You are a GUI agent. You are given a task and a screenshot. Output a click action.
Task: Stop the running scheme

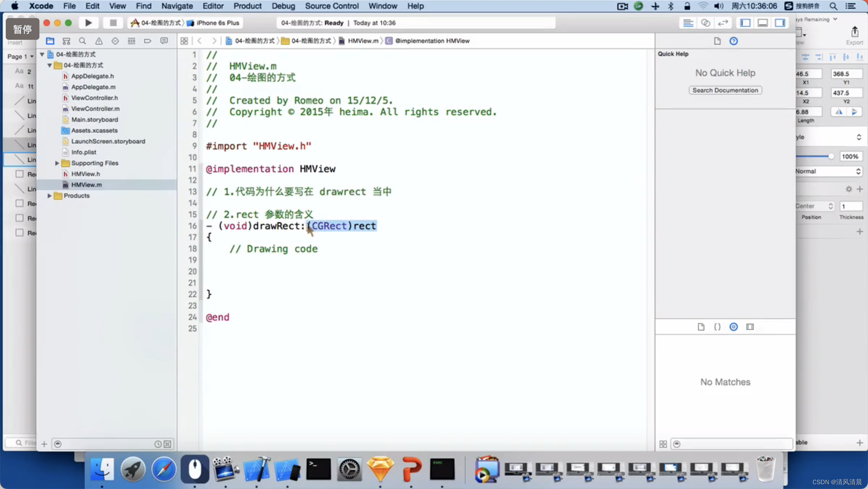coord(113,23)
